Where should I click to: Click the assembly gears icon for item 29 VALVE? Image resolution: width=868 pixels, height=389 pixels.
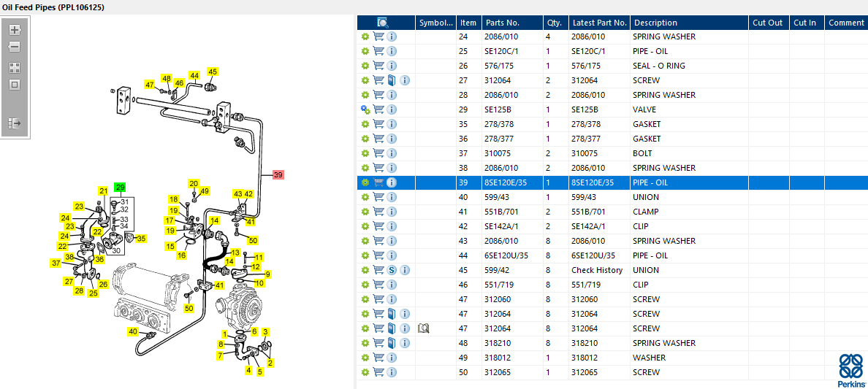(x=365, y=109)
